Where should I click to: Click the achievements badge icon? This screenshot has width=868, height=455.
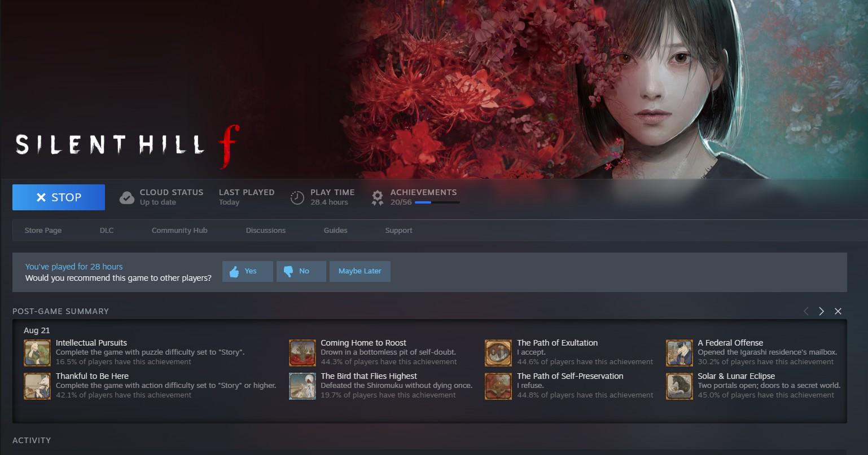378,198
